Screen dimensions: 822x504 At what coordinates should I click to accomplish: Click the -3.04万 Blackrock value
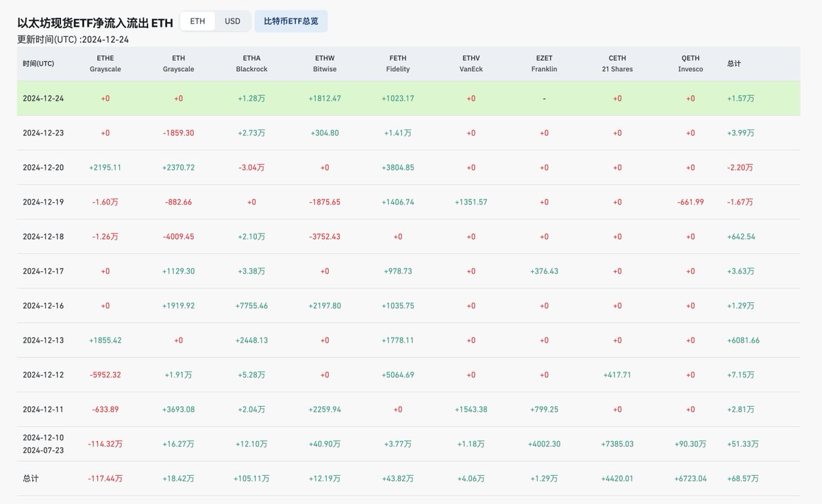(x=251, y=168)
